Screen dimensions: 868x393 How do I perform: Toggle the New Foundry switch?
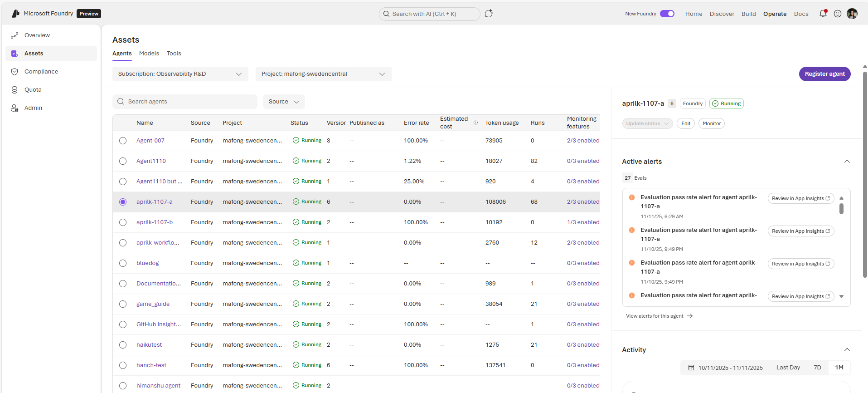tap(667, 14)
